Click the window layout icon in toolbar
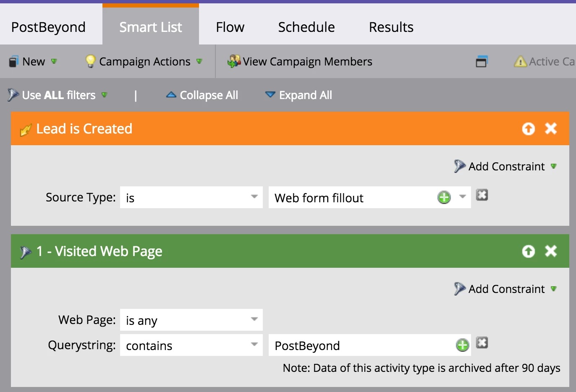 pyautogui.click(x=481, y=62)
